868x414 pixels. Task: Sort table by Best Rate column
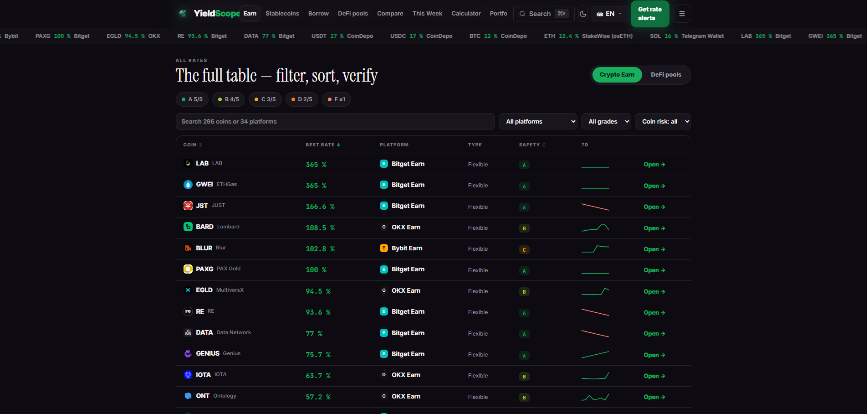(323, 145)
